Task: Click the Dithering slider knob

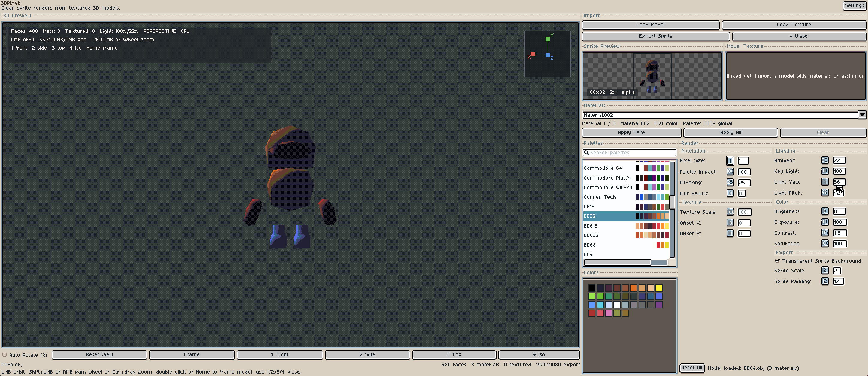Action: 730,182
